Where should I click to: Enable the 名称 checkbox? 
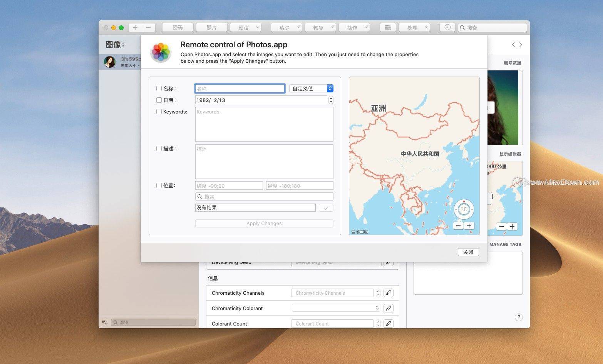(x=159, y=88)
